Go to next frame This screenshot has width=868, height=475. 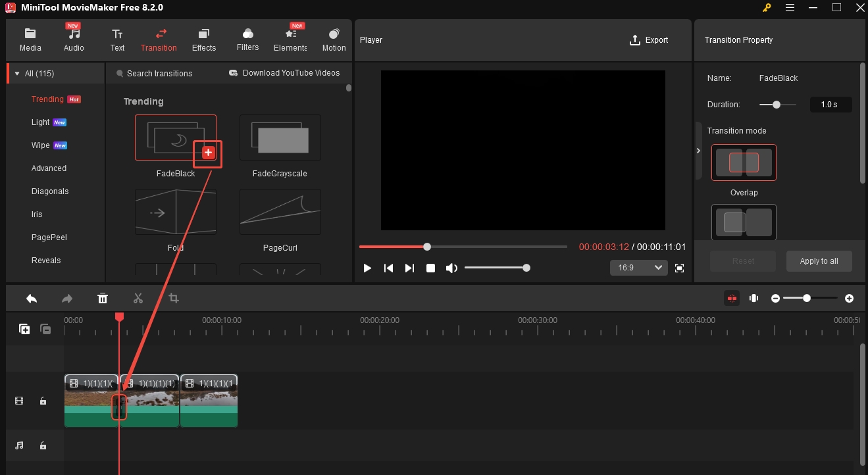click(409, 268)
